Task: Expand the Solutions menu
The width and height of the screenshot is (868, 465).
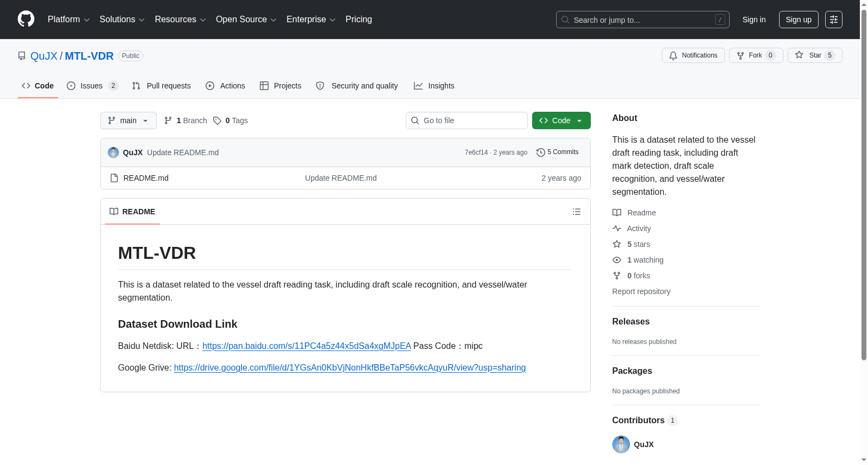Action: point(122,20)
